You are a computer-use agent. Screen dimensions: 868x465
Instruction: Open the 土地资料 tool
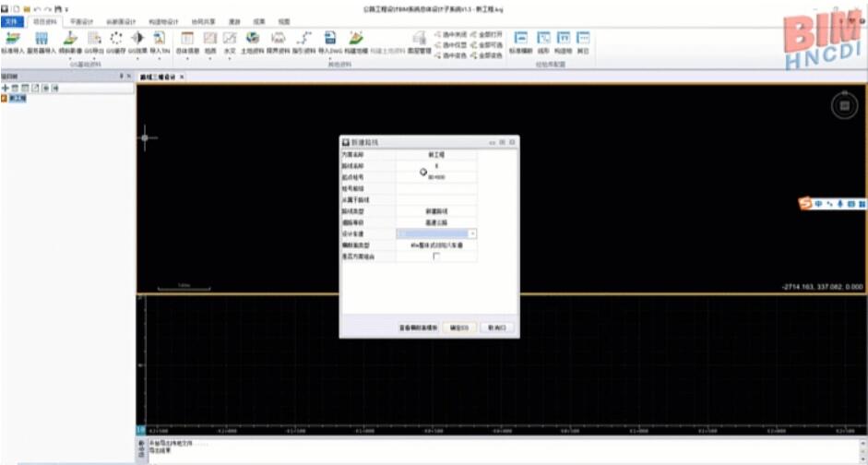click(252, 41)
